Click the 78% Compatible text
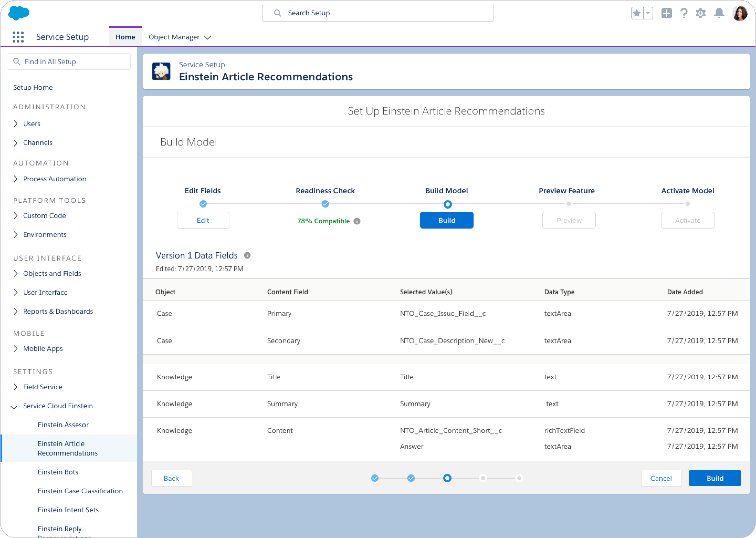Image resolution: width=756 pixels, height=538 pixels. tap(323, 221)
